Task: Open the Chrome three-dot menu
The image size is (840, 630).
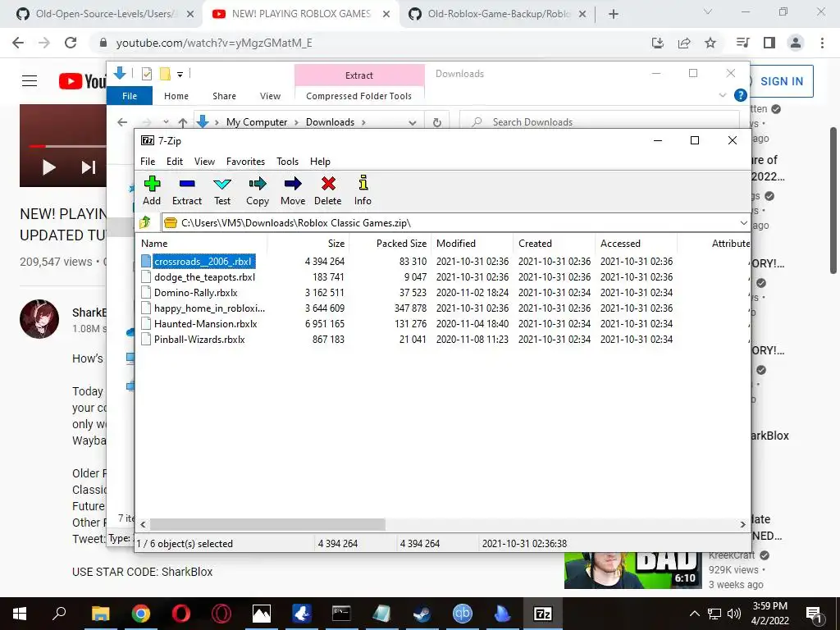Action: tap(822, 43)
